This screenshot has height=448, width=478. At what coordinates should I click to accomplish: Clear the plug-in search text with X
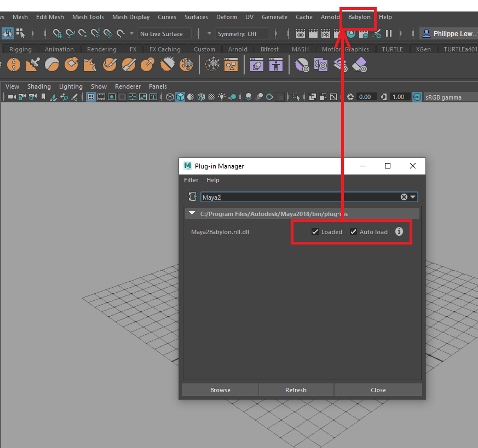coord(404,197)
